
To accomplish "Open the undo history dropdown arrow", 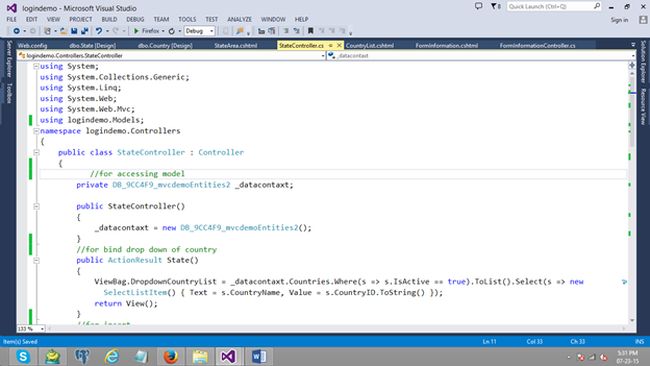I will [x=107, y=32].
